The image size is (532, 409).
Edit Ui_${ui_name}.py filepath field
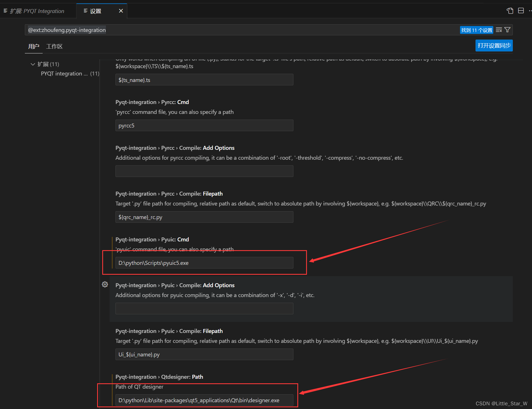(204, 354)
